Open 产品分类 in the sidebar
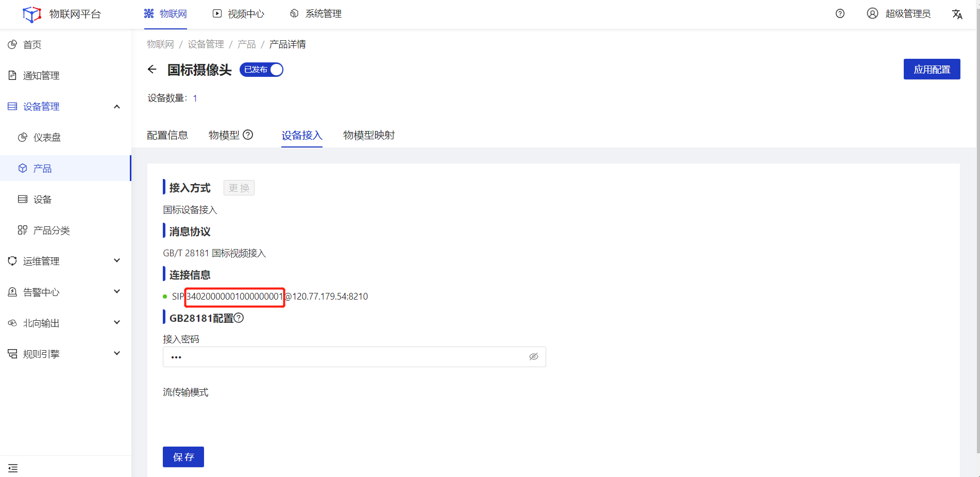 pos(52,231)
